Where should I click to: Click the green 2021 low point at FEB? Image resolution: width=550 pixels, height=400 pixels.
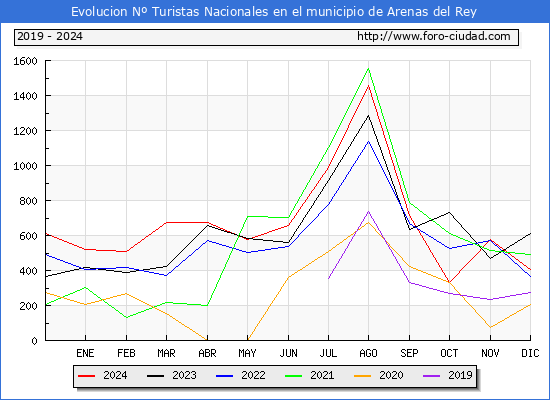126,318
